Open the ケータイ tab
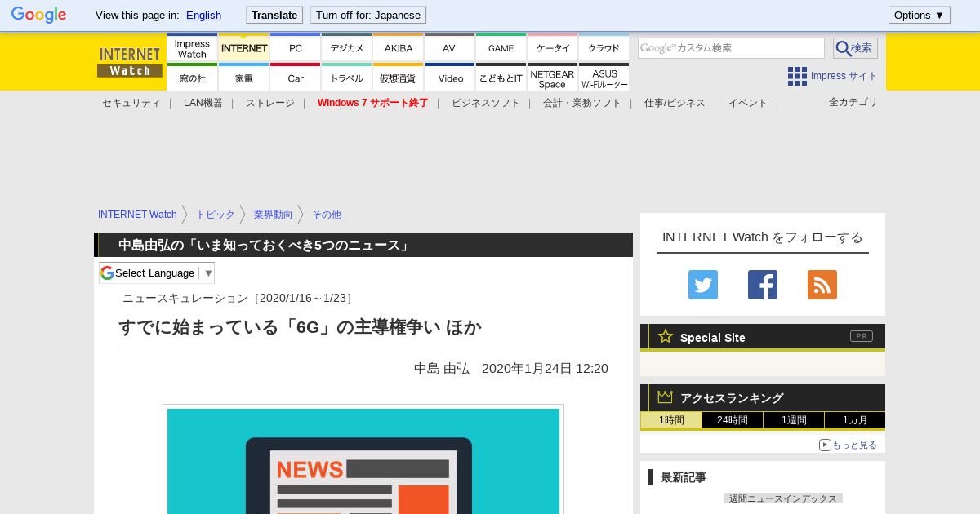Viewport: 980px width, 514px height. (x=552, y=48)
